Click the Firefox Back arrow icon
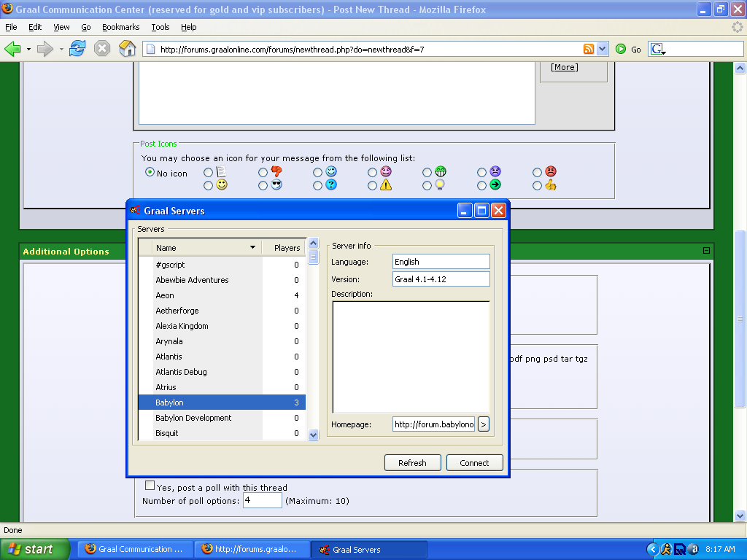Viewport: 747px width, 560px height. 12,49
